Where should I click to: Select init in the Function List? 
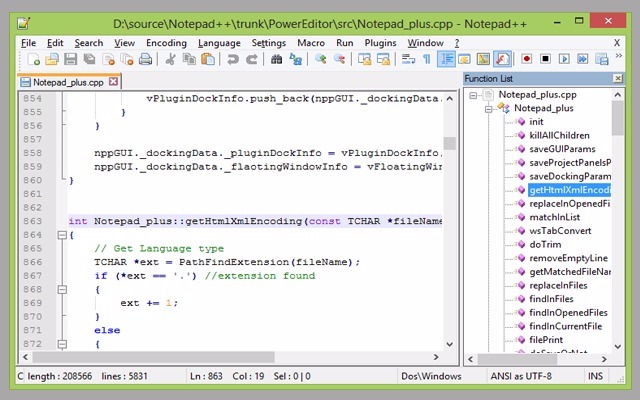point(536,122)
